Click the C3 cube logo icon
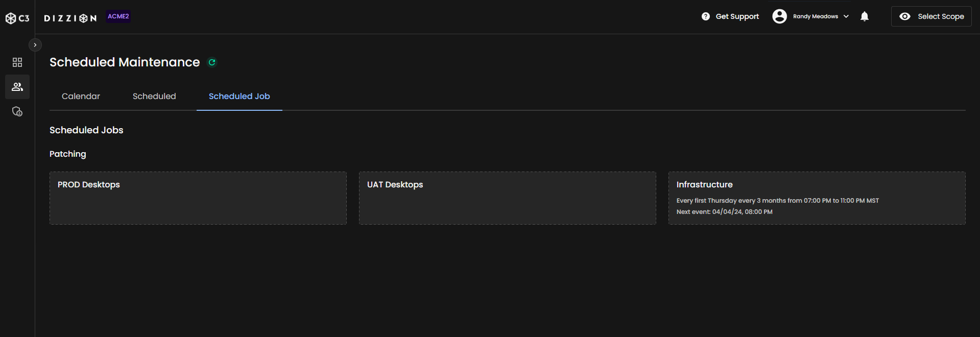Image resolution: width=980 pixels, height=337 pixels. pyautogui.click(x=11, y=18)
